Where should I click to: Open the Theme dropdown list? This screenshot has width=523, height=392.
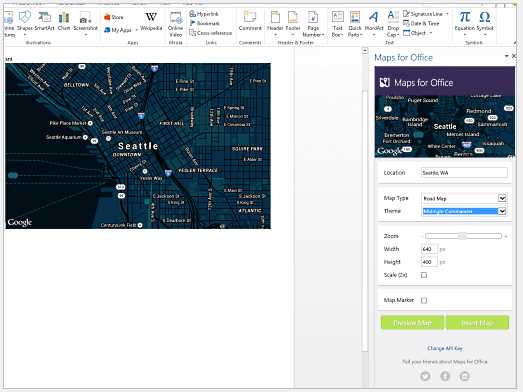[502, 211]
